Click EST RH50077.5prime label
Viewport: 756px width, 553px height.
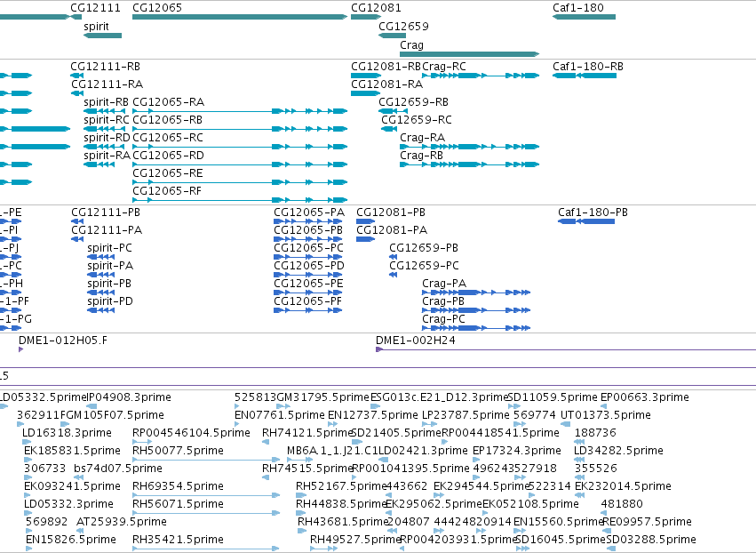tap(178, 451)
